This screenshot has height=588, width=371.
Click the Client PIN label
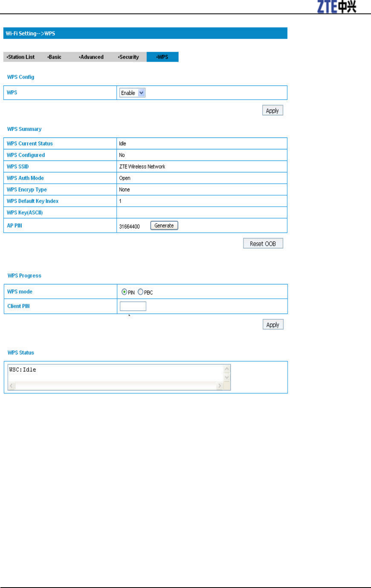tap(19, 306)
